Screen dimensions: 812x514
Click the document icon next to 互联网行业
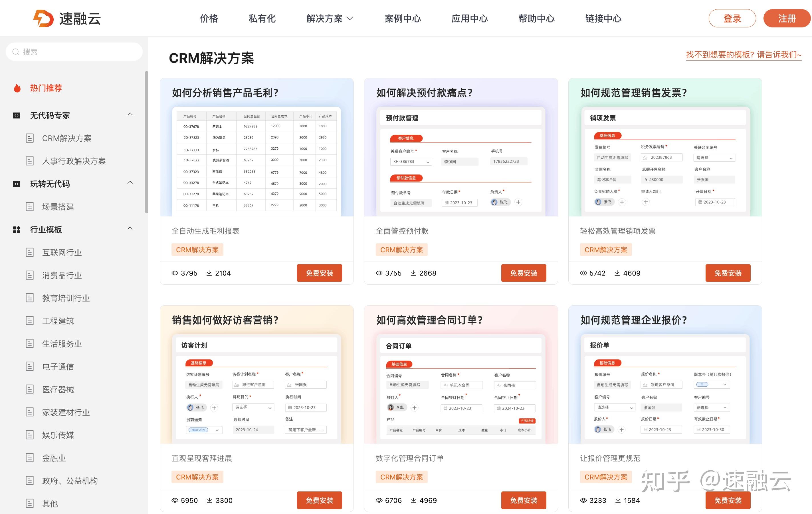click(30, 252)
